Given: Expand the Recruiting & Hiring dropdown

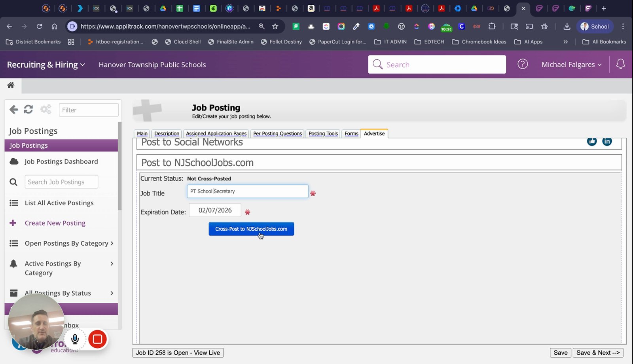Looking at the screenshot, I should coord(46,64).
